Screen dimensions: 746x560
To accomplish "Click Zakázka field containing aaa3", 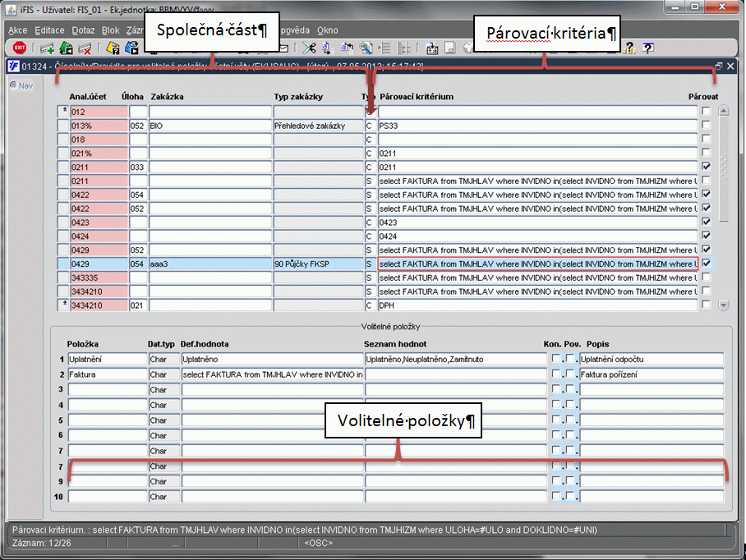I will (210, 264).
